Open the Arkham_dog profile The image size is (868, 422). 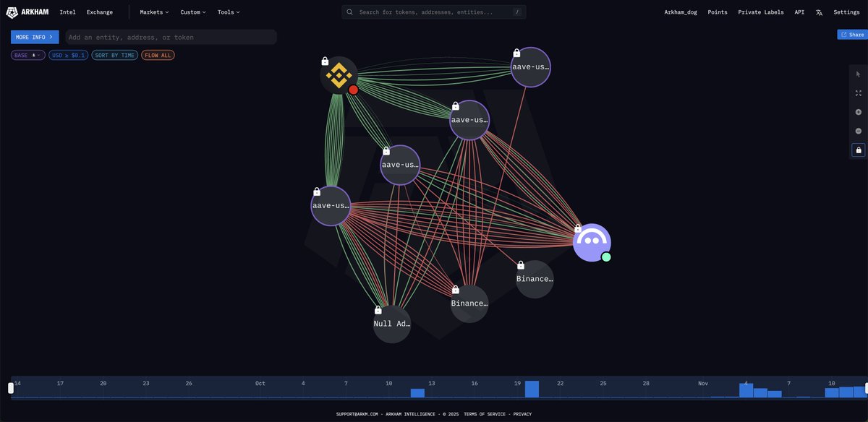(681, 12)
